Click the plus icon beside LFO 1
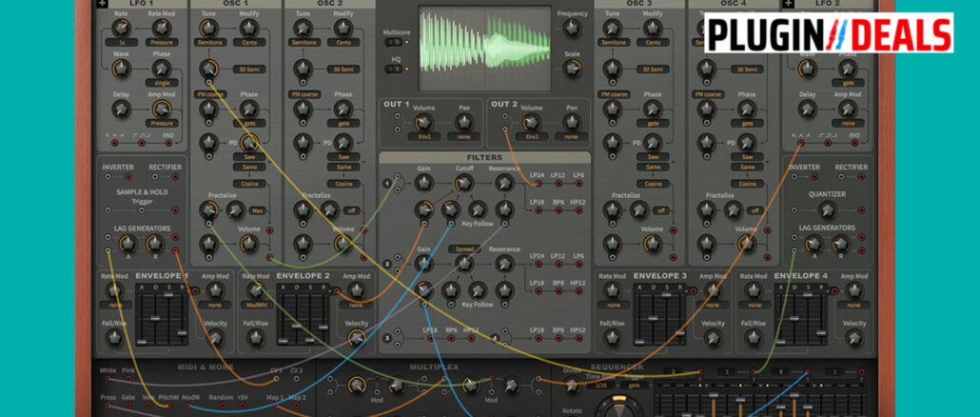Screen dimensions: 980x417 pos(103,3)
